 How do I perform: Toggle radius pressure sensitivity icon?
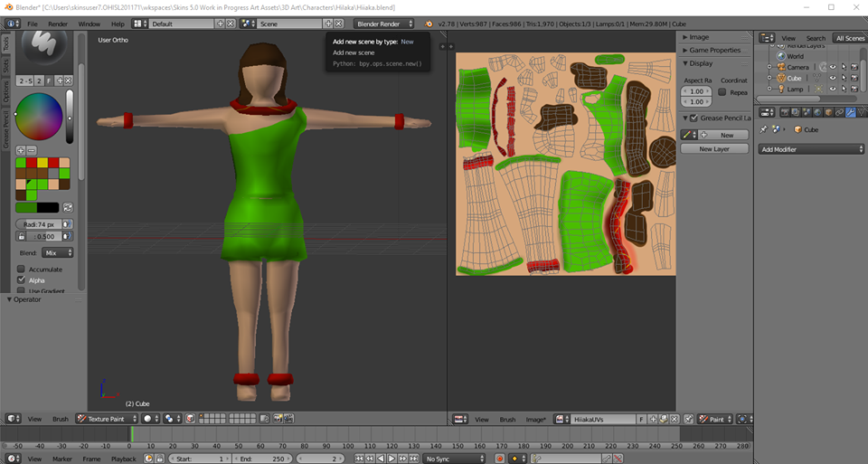pos(67,224)
